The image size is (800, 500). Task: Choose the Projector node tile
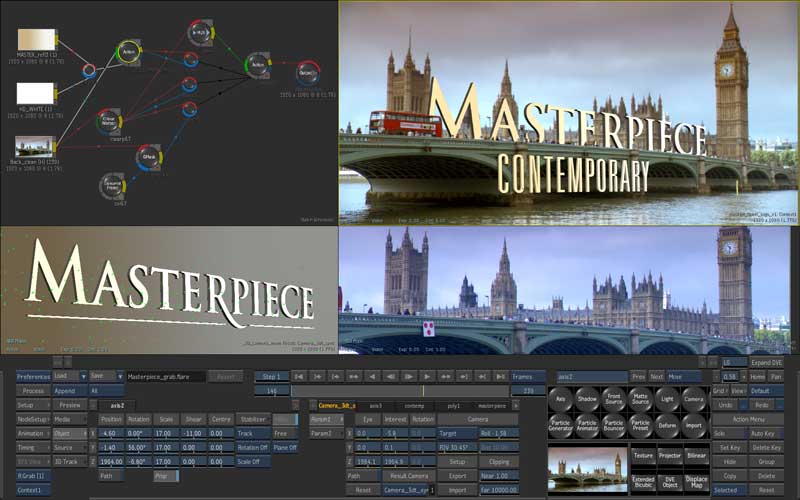click(x=670, y=456)
